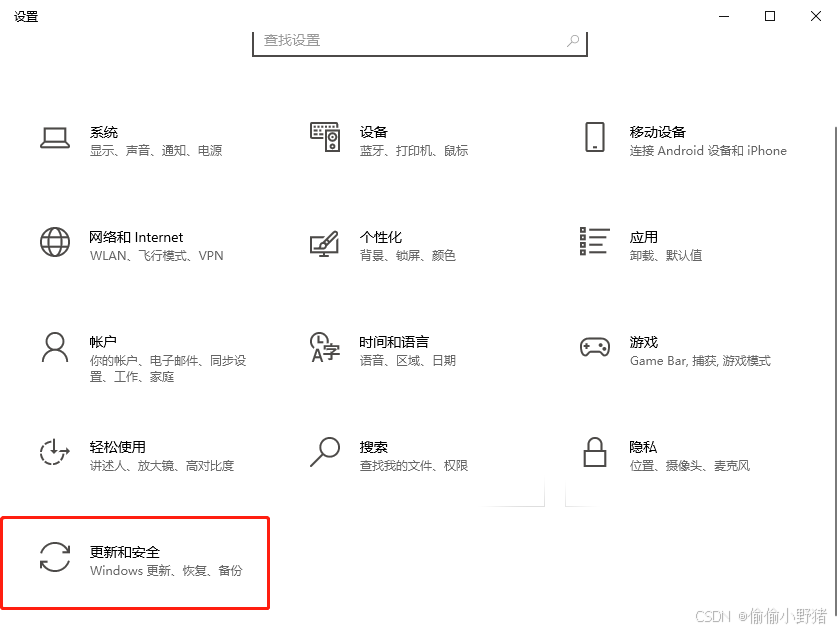839x632 pixels.
Task: Select 轻松使用 settings title
Action: (118, 447)
